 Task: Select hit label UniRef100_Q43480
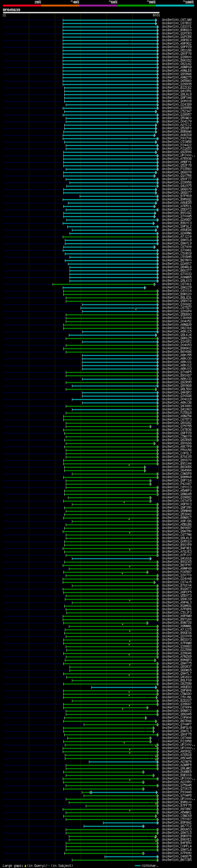(x=177, y=406)
